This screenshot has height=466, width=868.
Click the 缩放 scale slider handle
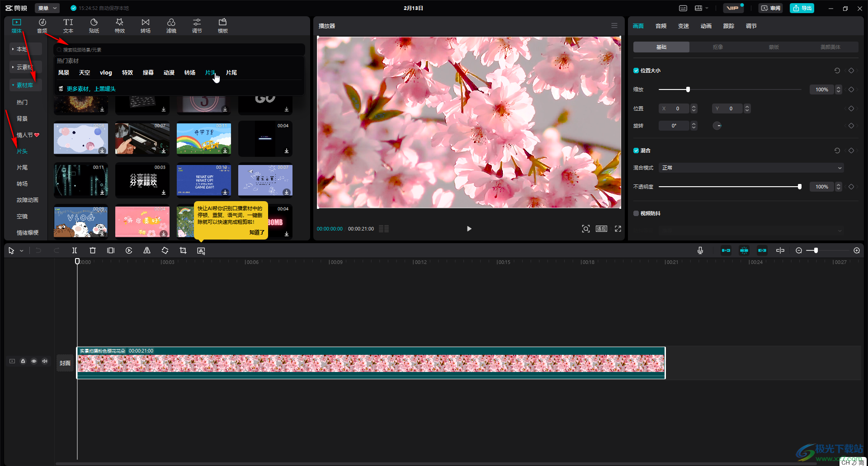point(688,89)
